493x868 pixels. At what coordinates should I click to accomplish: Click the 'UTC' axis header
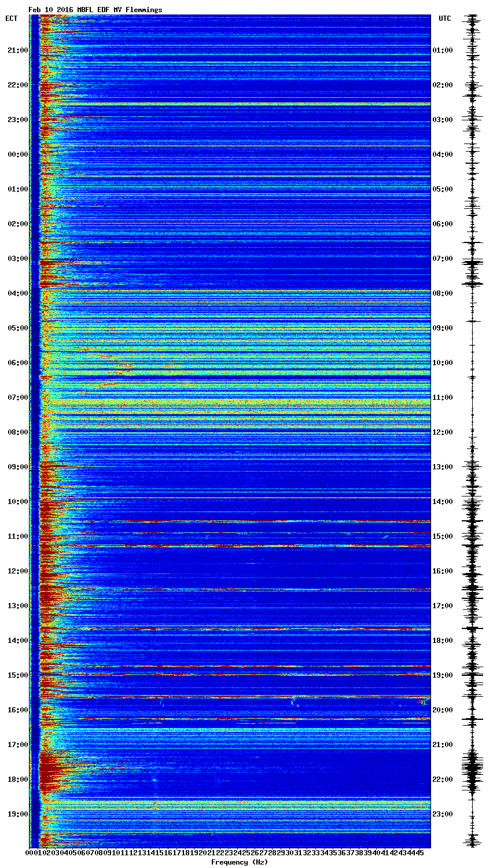444,19
